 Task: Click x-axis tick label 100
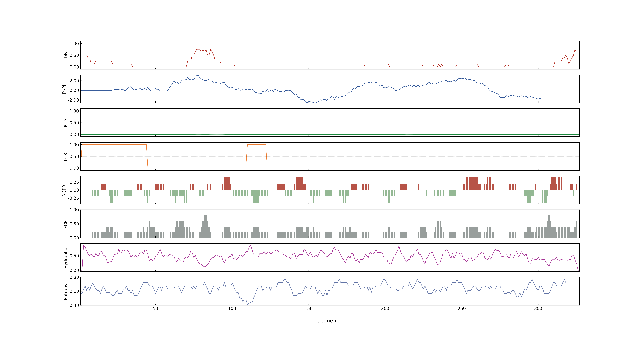(232, 309)
